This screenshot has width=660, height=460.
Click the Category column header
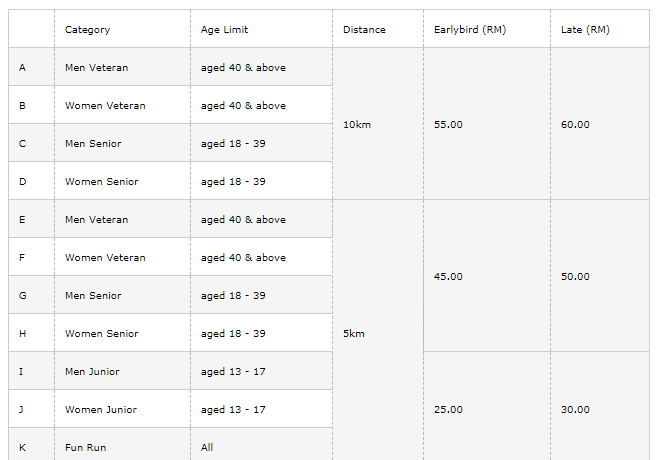tap(88, 30)
